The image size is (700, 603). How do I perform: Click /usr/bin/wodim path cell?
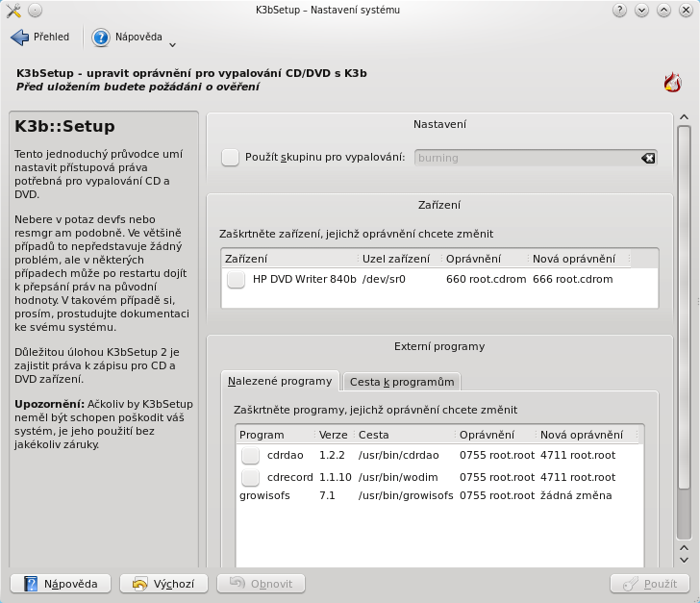[398, 477]
